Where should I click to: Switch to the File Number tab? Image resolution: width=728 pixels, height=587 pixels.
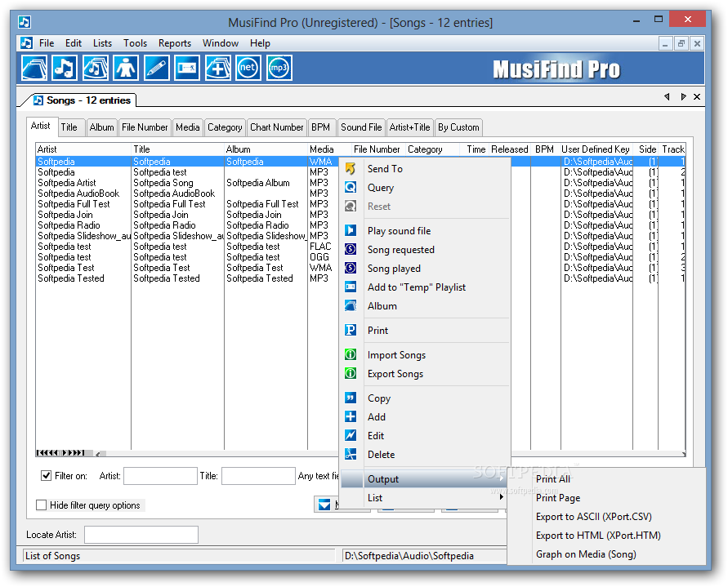click(145, 127)
